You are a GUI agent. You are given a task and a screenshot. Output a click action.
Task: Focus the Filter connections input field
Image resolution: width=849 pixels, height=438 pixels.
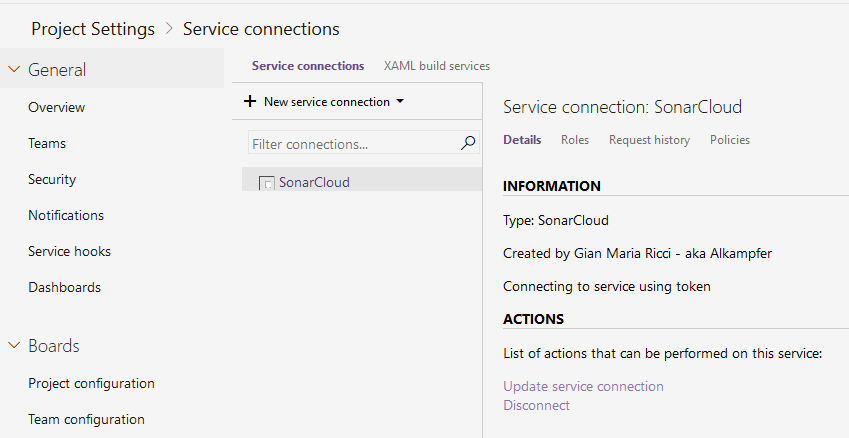pyautogui.click(x=350, y=144)
